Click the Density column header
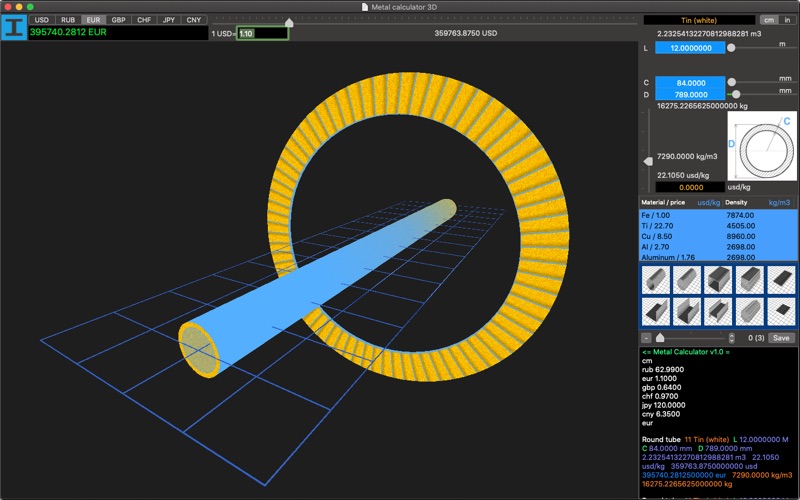Screen dimensions: 800x500 pos(736,203)
